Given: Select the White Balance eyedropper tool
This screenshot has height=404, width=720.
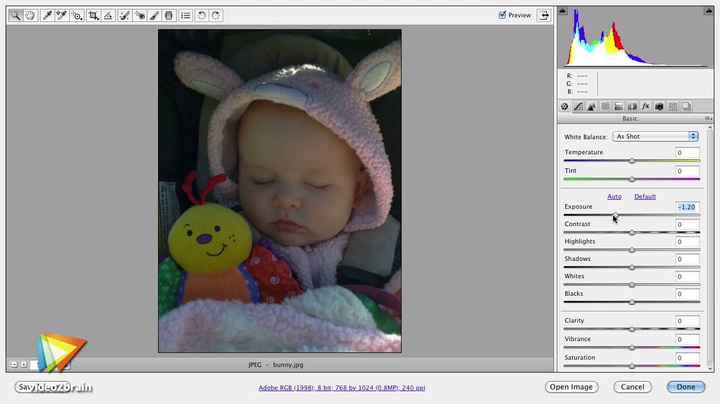Looking at the screenshot, I should click(x=46, y=16).
